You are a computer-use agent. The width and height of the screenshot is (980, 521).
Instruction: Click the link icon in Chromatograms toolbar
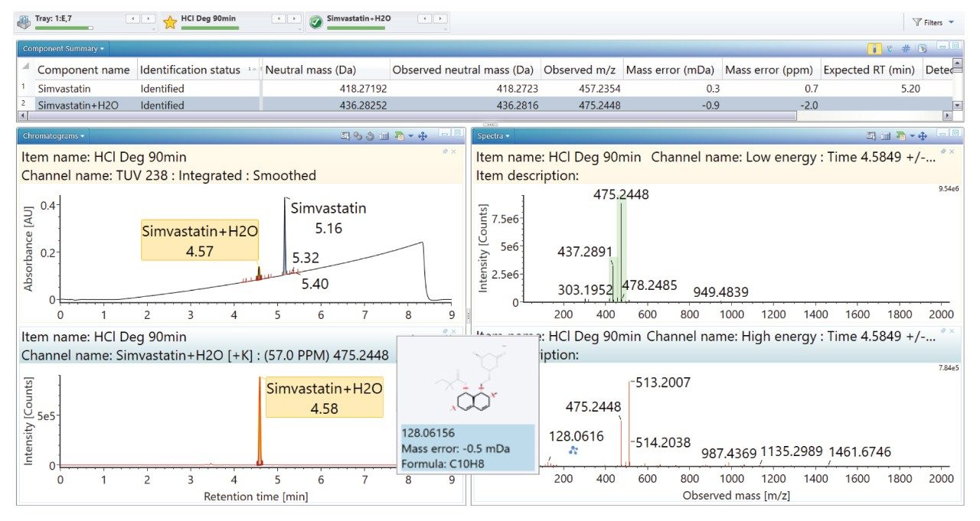pos(358,135)
